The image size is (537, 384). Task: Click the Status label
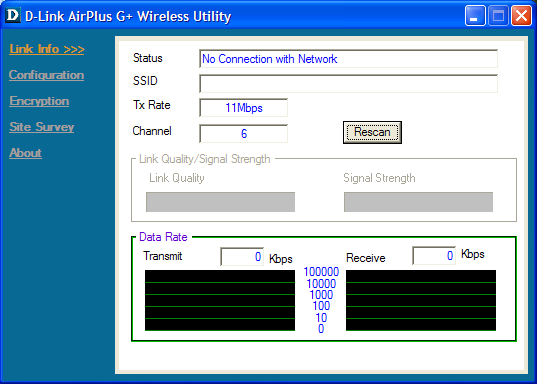pos(148,58)
